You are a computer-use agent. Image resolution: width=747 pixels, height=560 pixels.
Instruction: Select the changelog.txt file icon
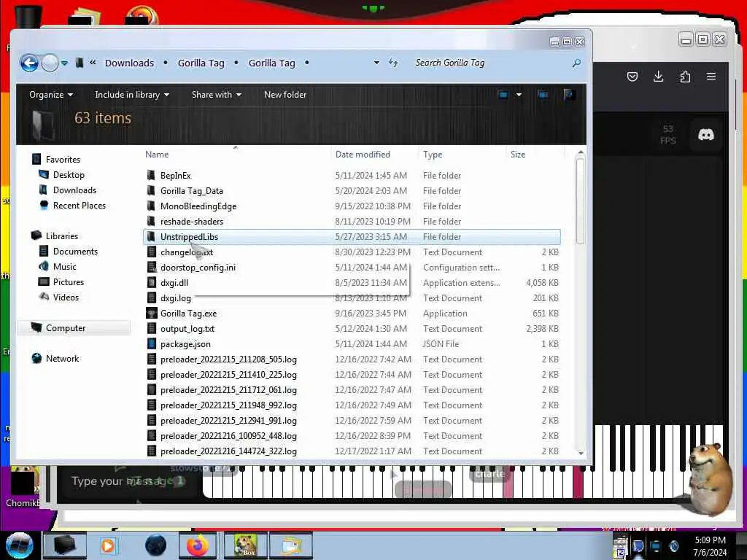[x=152, y=252]
